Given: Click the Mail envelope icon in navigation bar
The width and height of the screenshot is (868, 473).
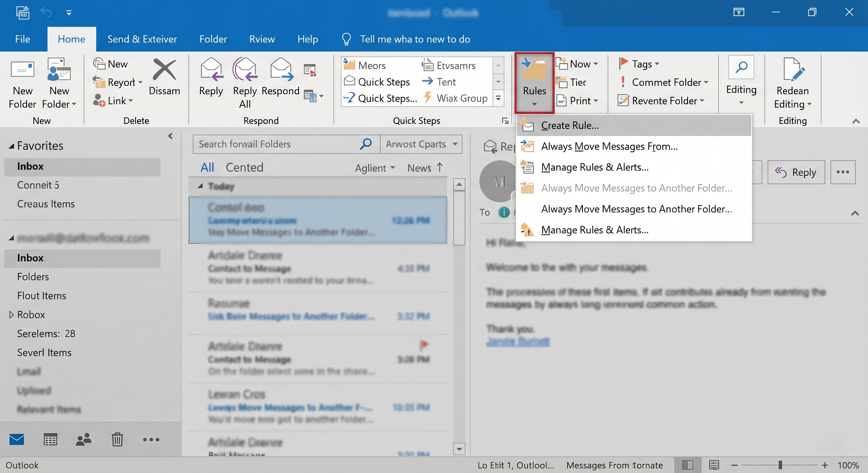Looking at the screenshot, I should tap(17, 439).
